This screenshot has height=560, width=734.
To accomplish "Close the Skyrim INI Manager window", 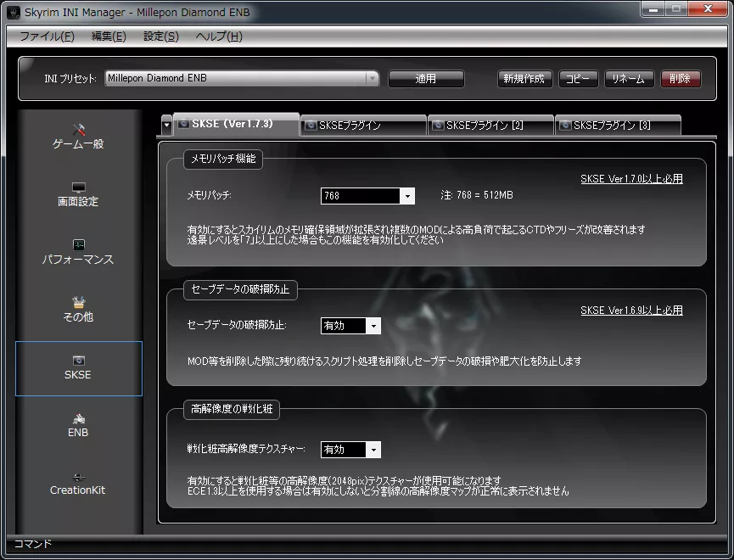I will point(709,8).
